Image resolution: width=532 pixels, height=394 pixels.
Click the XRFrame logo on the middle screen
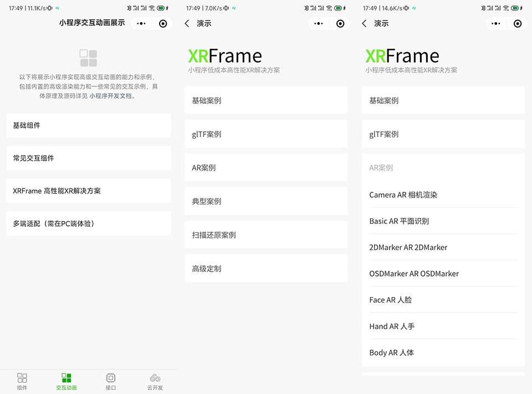coord(225,56)
